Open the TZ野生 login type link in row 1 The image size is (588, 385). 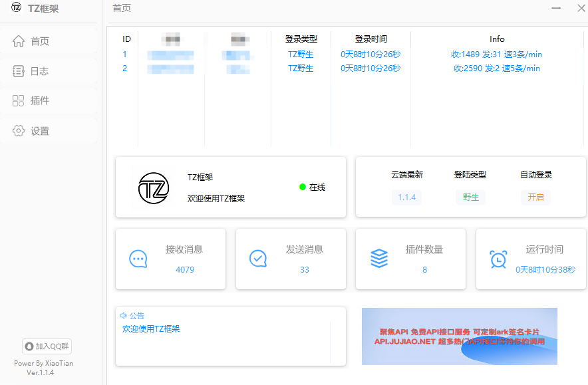[300, 54]
